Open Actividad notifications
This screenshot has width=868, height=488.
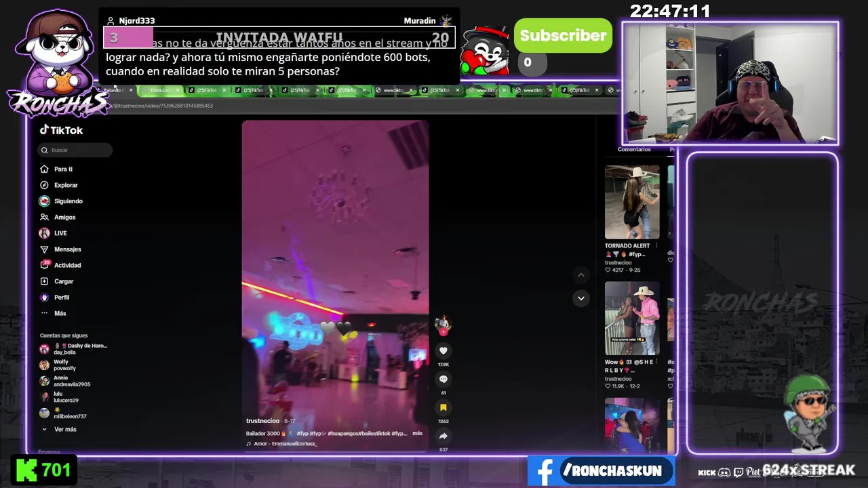tap(67, 265)
